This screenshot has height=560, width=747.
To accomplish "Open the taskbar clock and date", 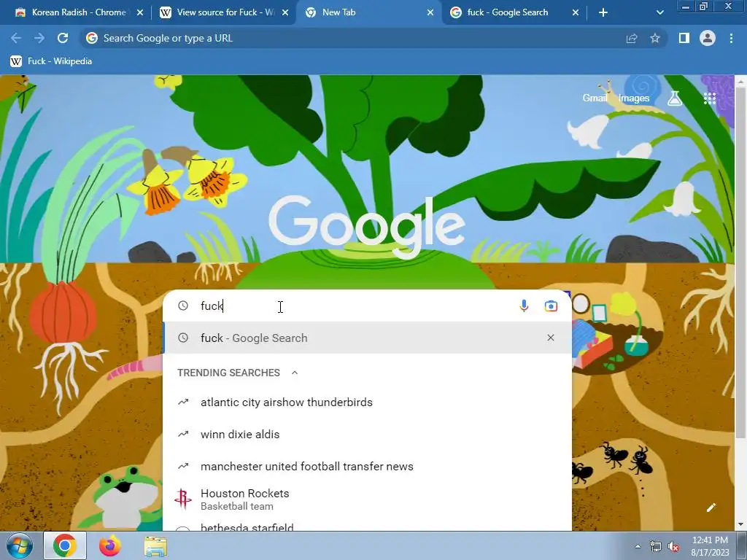I will click(710, 546).
